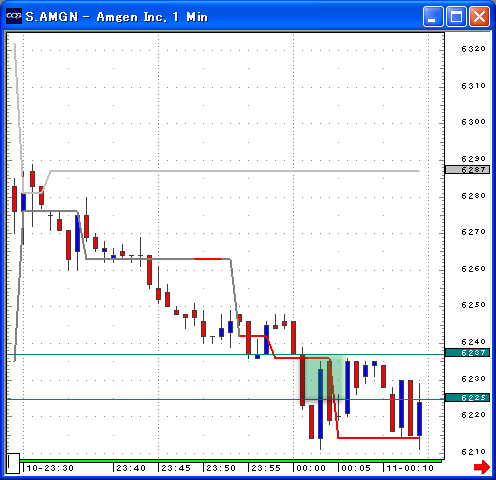
Task: Click the 6287 gray price marker
Action: 467,170
